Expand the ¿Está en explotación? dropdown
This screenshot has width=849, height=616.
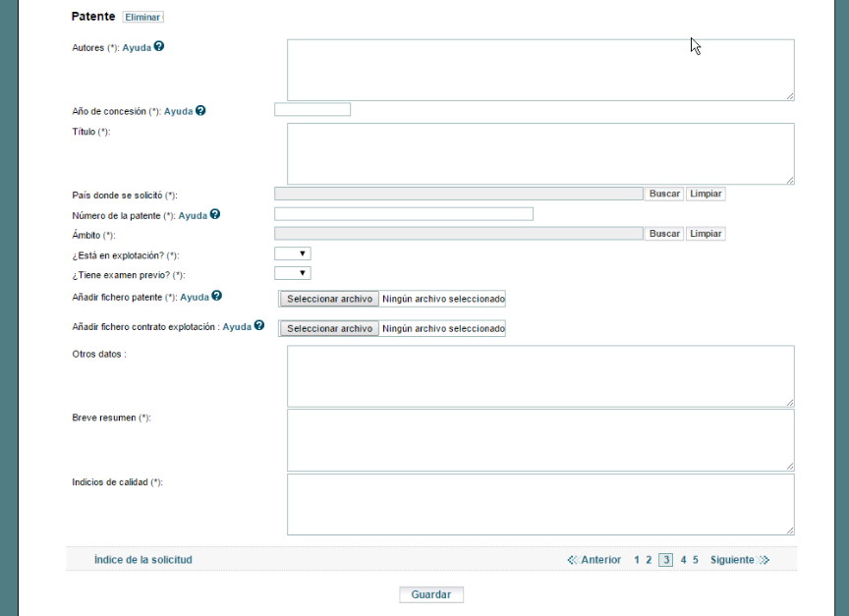[293, 253]
